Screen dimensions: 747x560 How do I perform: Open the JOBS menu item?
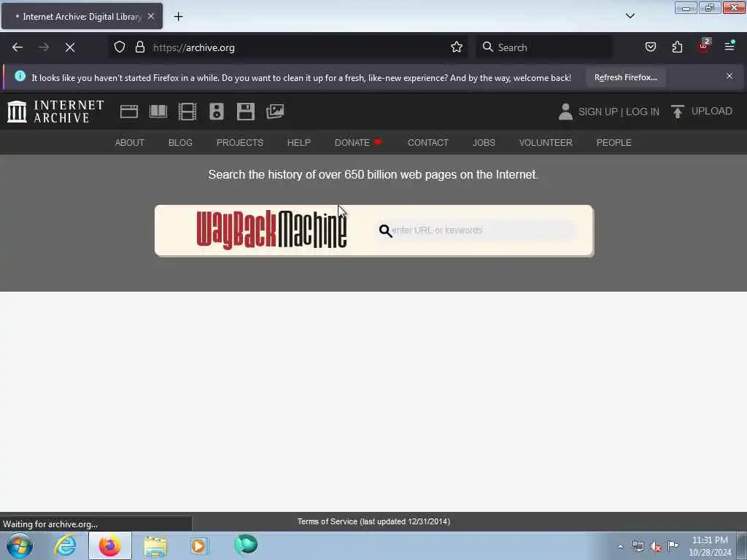(484, 142)
